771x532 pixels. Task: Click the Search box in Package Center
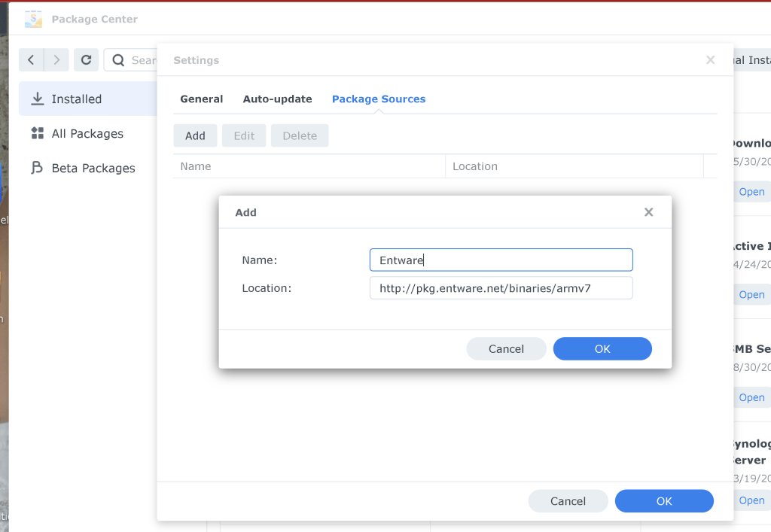pyautogui.click(x=131, y=60)
